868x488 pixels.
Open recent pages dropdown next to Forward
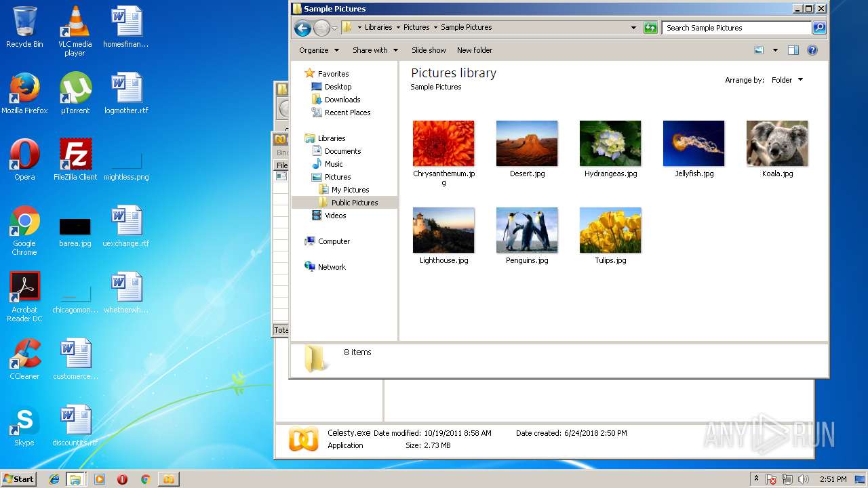point(334,28)
